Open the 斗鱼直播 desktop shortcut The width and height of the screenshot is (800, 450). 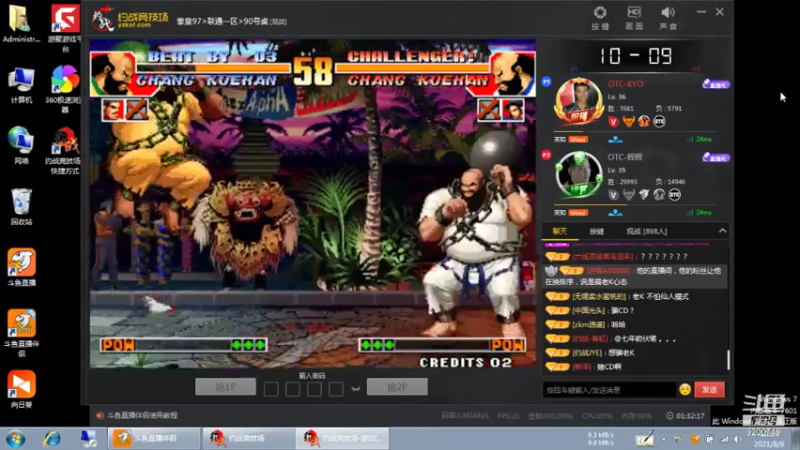tap(21, 267)
